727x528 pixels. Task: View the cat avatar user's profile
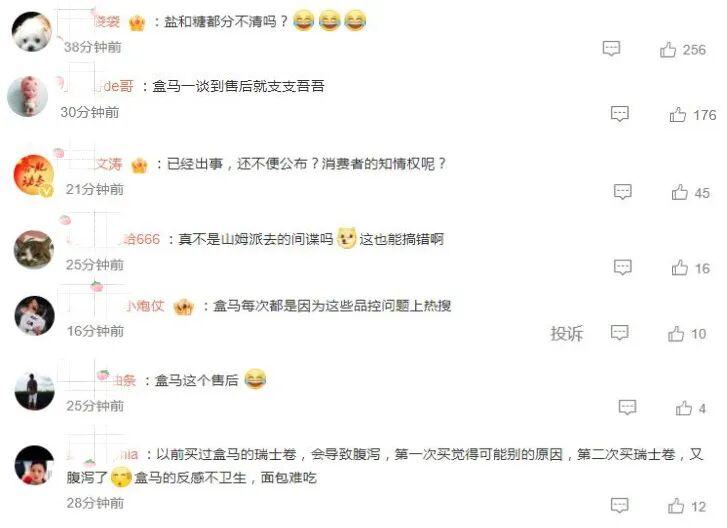[x=33, y=249]
